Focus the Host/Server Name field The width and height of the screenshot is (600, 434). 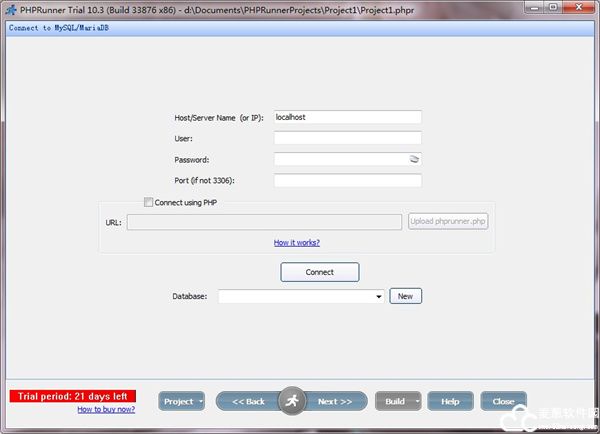pos(347,117)
